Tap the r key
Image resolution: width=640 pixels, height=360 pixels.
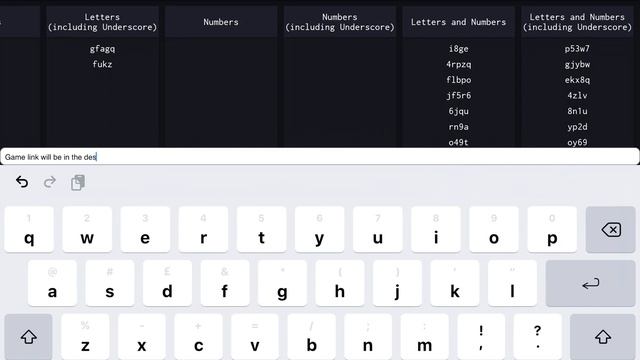coord(203,230)
